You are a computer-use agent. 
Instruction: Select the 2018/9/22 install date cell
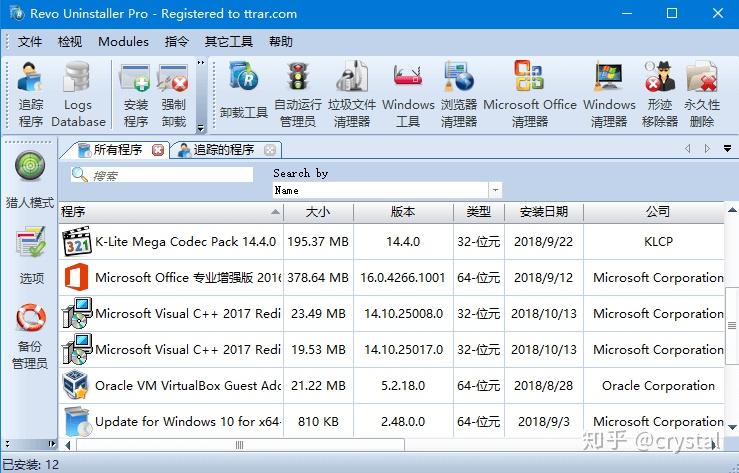coord(544,241)
